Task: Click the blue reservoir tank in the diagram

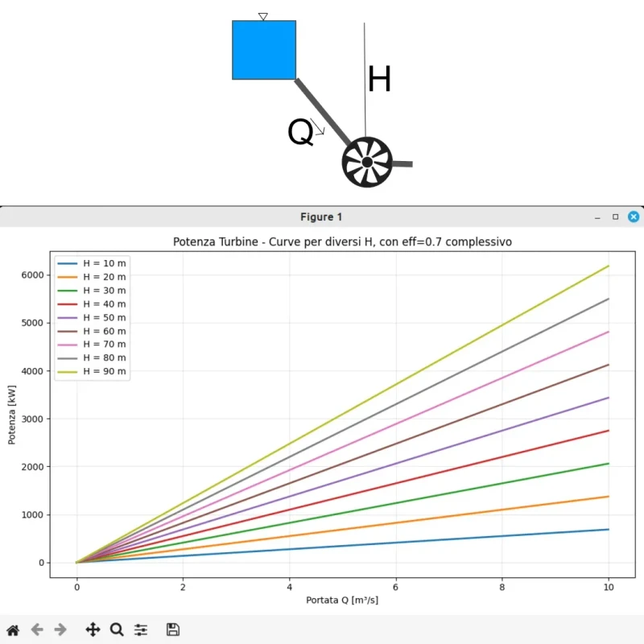Action: (x=264, y=50)
